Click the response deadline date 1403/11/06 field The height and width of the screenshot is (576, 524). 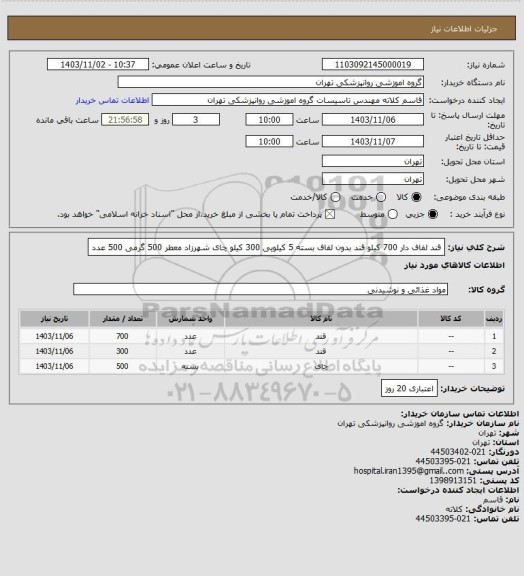click(373, 120)
